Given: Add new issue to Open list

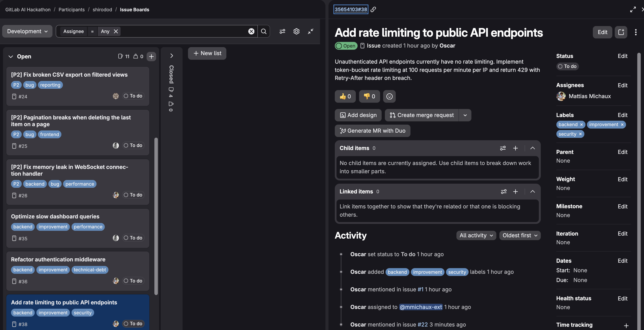Looking at the screenshot, I should [151, 56].
